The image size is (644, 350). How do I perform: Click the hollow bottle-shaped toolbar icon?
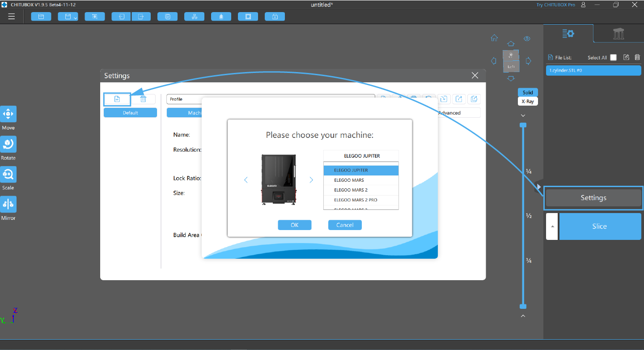(221, 17)
